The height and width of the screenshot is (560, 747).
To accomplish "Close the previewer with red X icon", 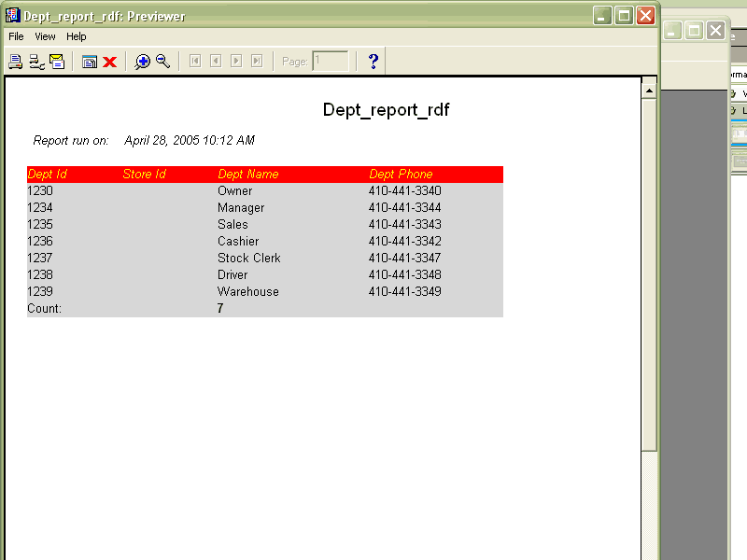I will tap(109, 62).
